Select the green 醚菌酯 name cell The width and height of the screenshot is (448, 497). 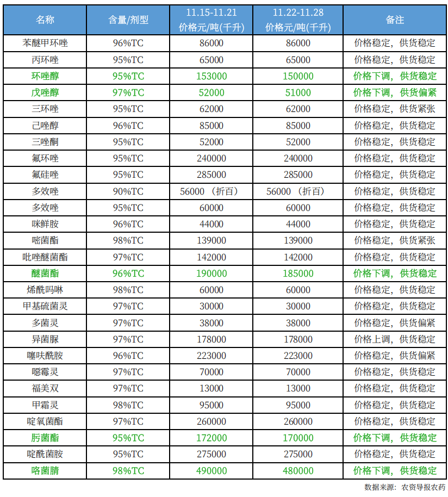coord(45,273)
